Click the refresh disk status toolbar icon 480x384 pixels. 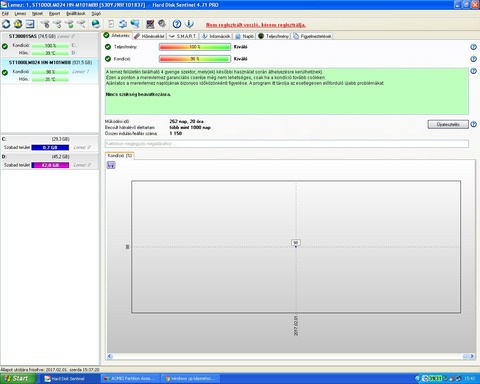6,24
